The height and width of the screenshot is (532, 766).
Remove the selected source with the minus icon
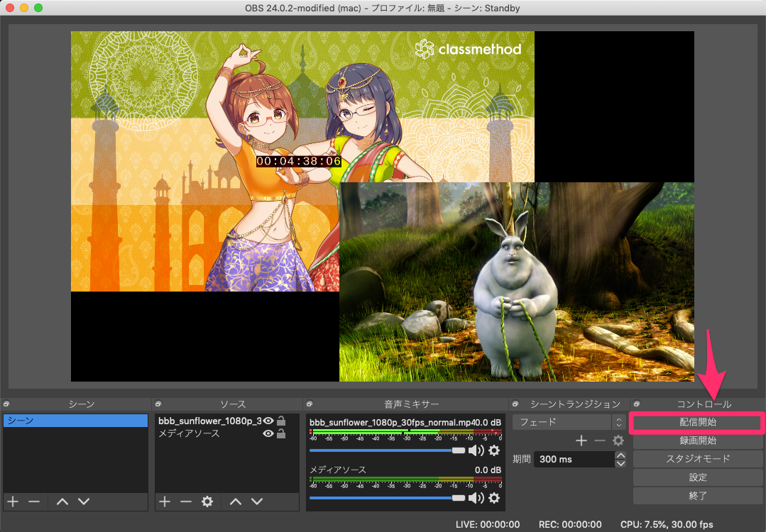(x=185, y=501)
